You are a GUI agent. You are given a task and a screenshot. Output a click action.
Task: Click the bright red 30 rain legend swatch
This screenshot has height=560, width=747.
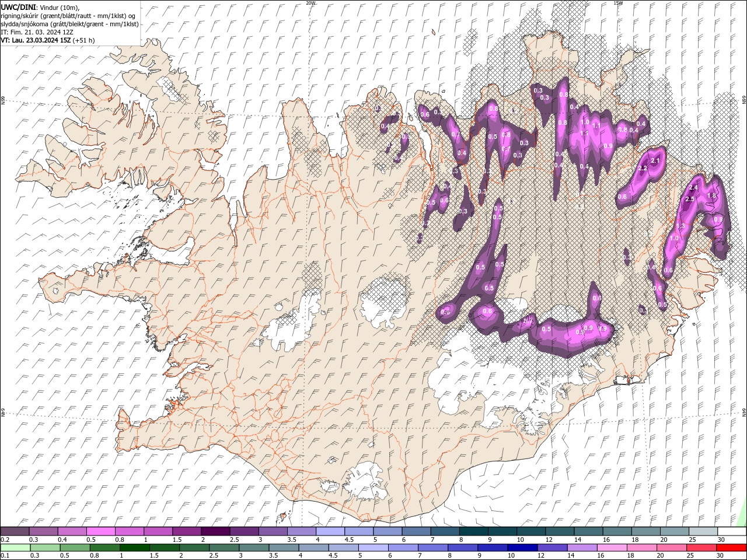pos(731,548)
